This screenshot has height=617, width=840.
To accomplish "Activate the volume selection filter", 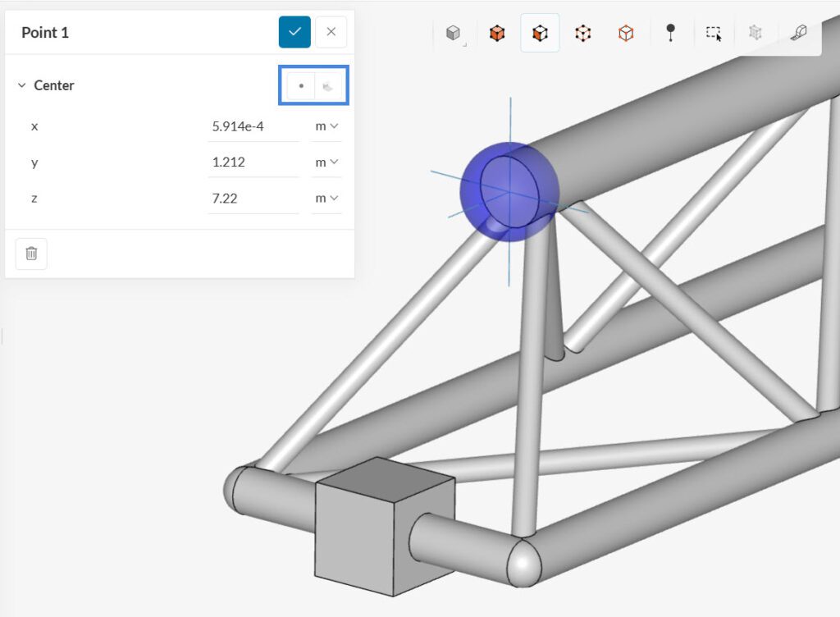I will [625, 33].
